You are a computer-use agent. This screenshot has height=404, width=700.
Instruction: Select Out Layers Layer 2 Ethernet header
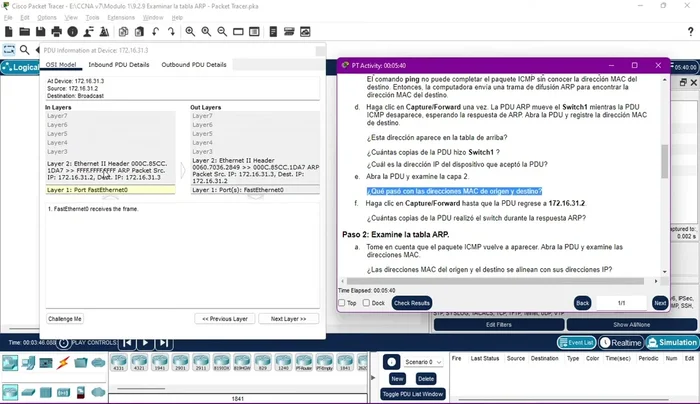click(x=255, y=171)
